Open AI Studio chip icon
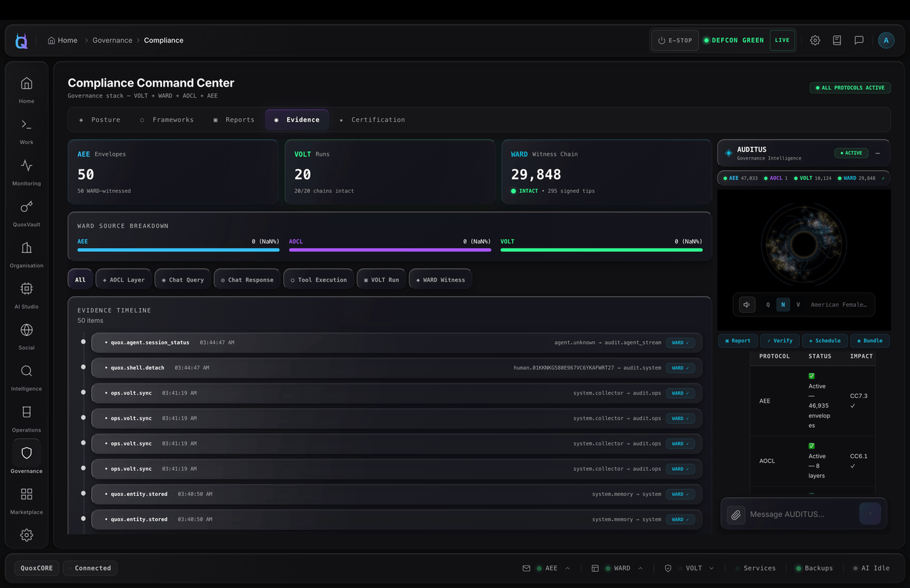This screenshot has height=588, width=910. pos(26,289)
